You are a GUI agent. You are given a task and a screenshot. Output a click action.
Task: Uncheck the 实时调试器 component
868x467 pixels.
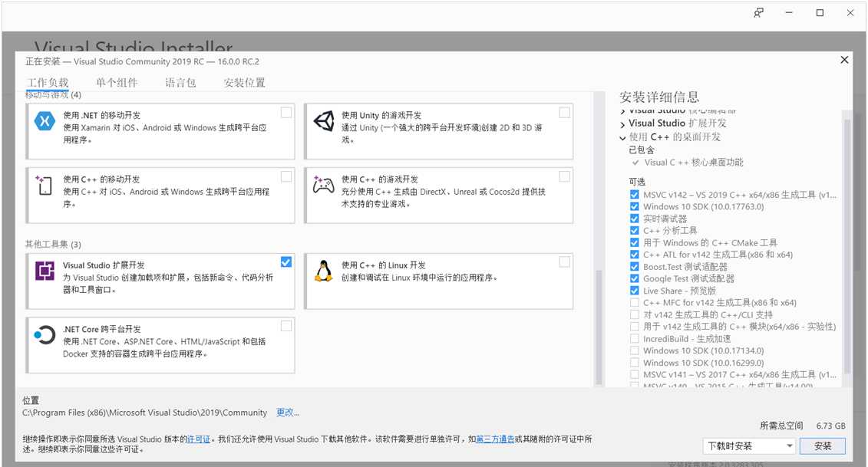(635, 219)
